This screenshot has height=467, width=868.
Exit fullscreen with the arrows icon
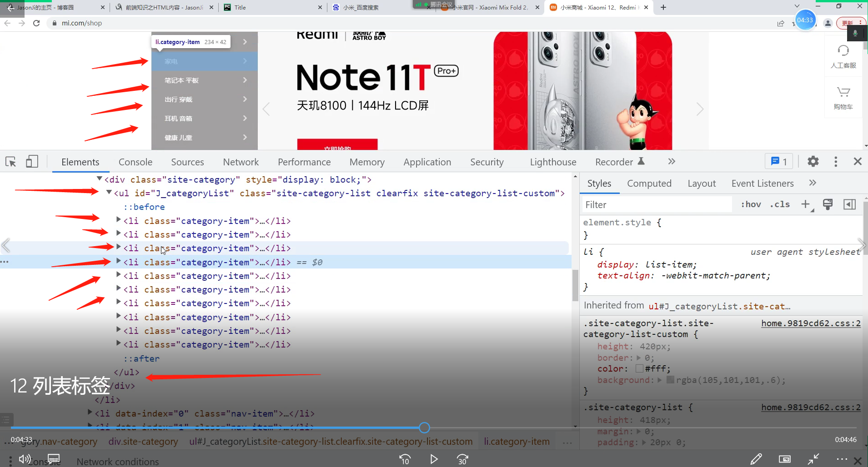click(x=813, y=459)
